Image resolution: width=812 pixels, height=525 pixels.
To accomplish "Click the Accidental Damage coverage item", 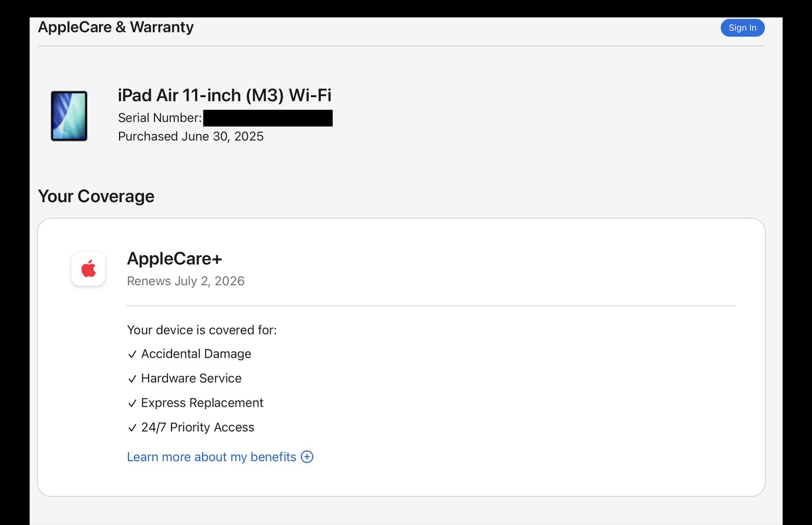I will coord(196,354).
